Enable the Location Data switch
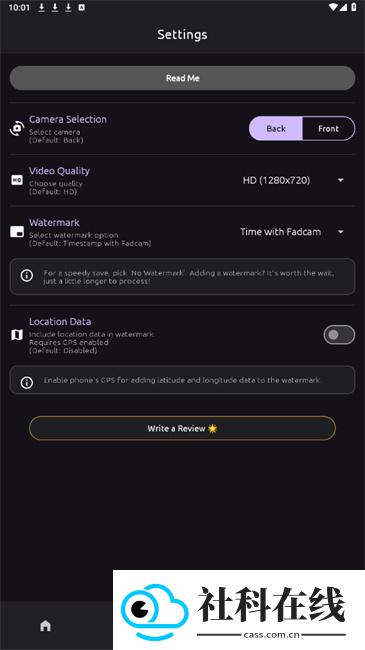This screenshot has width=365, height=650. 339,335
